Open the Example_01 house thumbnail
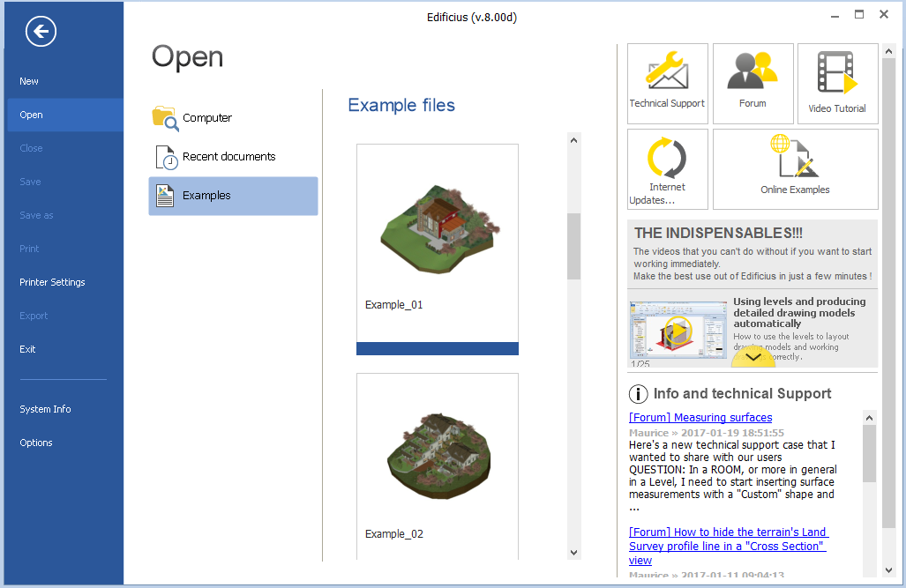The height and width of the screenshot is (588, 906). tap(439, 229)
